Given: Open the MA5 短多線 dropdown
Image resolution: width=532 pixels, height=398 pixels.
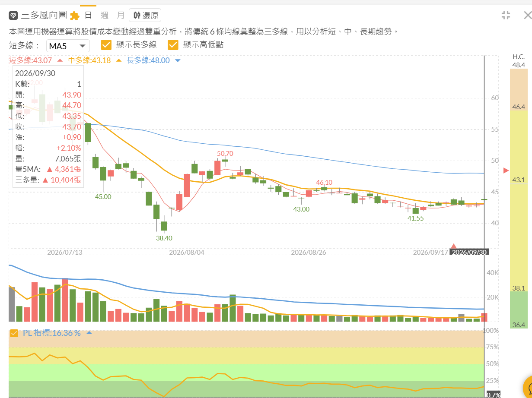Looking at the screenshot, I should [68, 45].
